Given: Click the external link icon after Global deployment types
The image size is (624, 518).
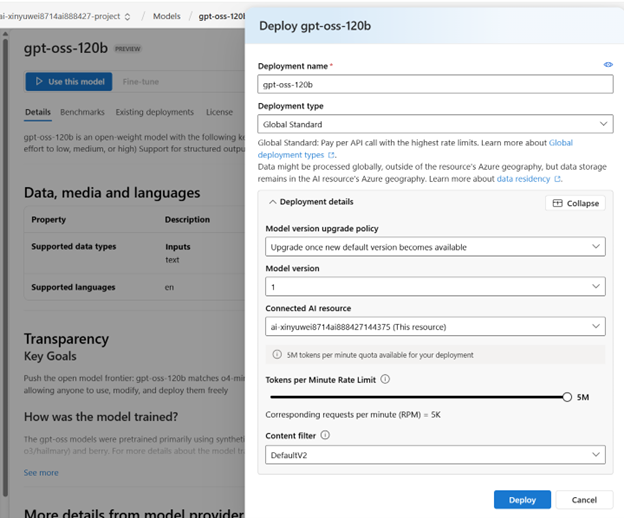Looking at the screenshot, I should pyautogui.click(x=332, y=156).
